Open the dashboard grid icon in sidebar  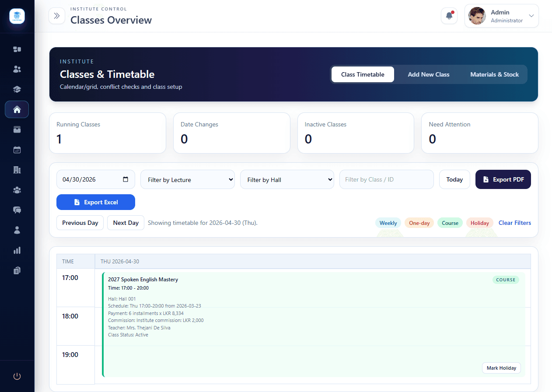pos(17,49)
